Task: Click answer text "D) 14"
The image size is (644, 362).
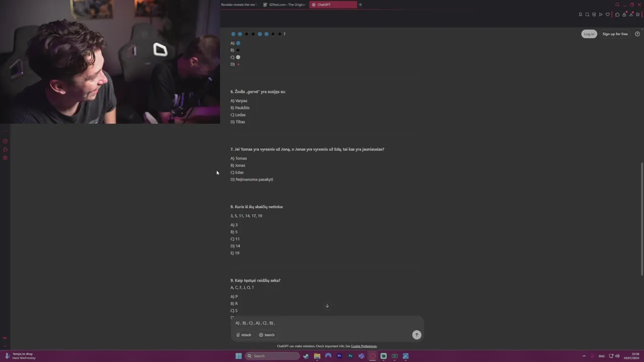Action: click(x=235, y=246)
